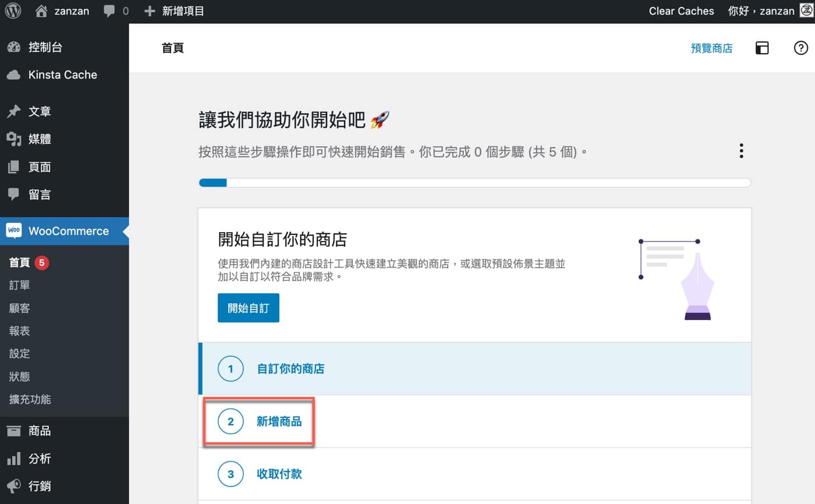Click the 讓我們協助你開始吧 heading
Image resolution: width=815 pixels, height=504 pixels.
coord(294,120)
